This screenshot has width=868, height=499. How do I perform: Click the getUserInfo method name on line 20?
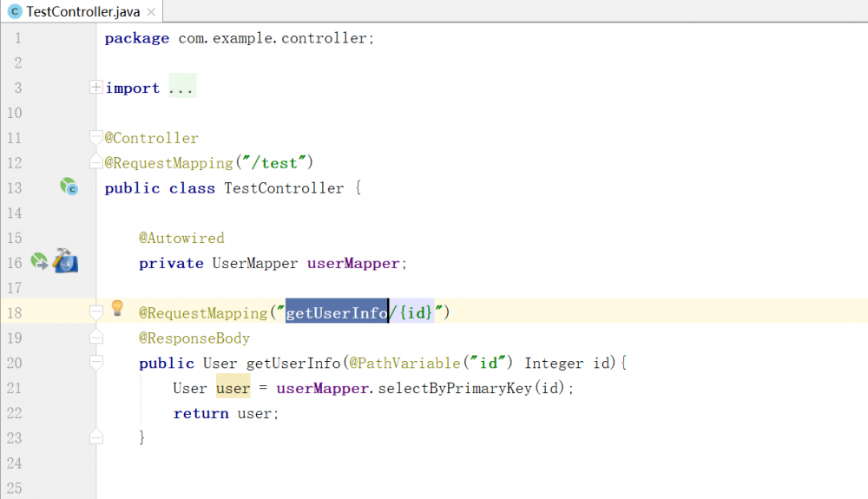tap(293, 363)
